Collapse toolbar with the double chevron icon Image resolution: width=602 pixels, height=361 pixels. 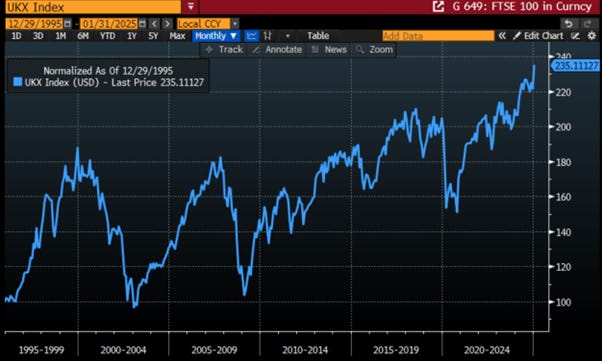(502, 36)
